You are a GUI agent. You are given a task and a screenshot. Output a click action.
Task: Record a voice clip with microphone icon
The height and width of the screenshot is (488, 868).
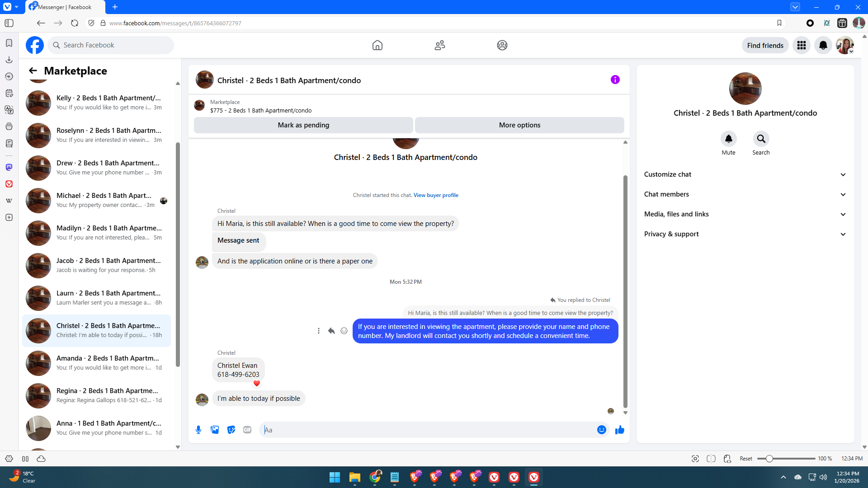(198, 430)
